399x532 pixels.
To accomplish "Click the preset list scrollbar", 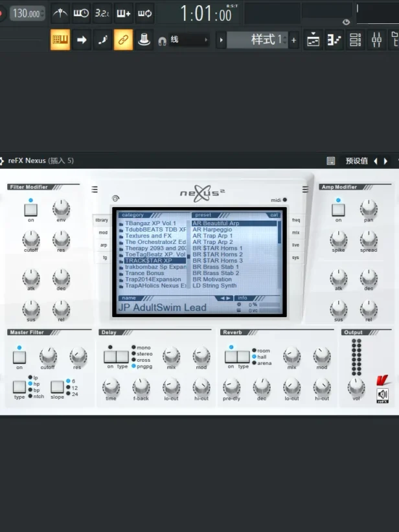I will tap(279, 254).
